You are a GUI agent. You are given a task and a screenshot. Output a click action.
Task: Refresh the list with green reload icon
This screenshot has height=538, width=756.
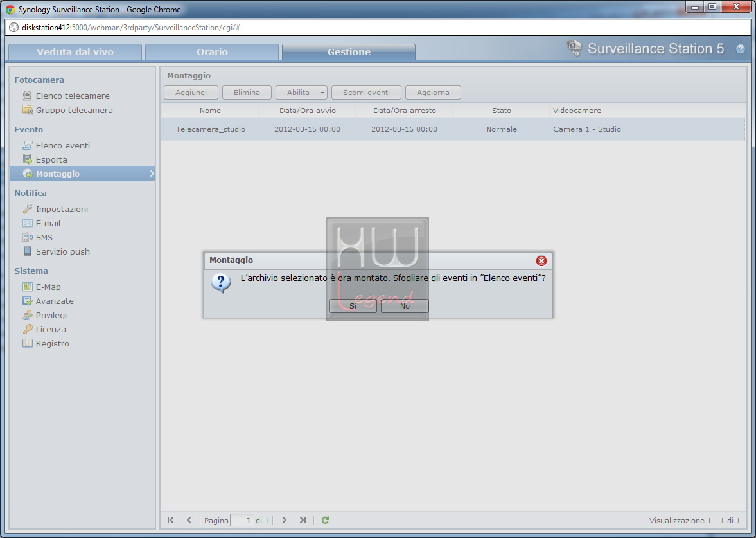coord(326,519)
